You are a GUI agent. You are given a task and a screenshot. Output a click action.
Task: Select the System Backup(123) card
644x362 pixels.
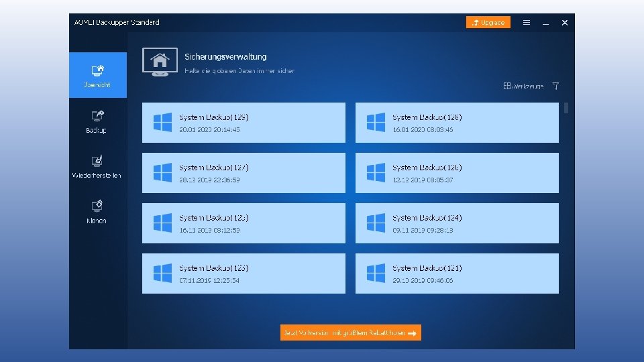244,274
